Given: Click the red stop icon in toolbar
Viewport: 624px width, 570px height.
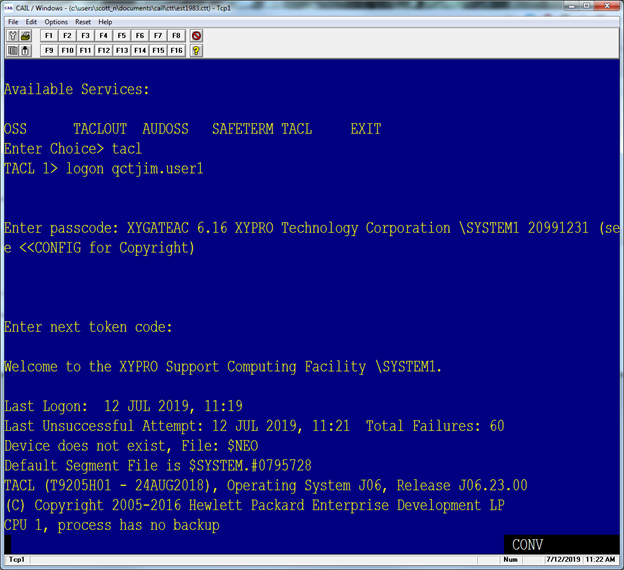Looking at the screenshot, I should click(197, 36).
